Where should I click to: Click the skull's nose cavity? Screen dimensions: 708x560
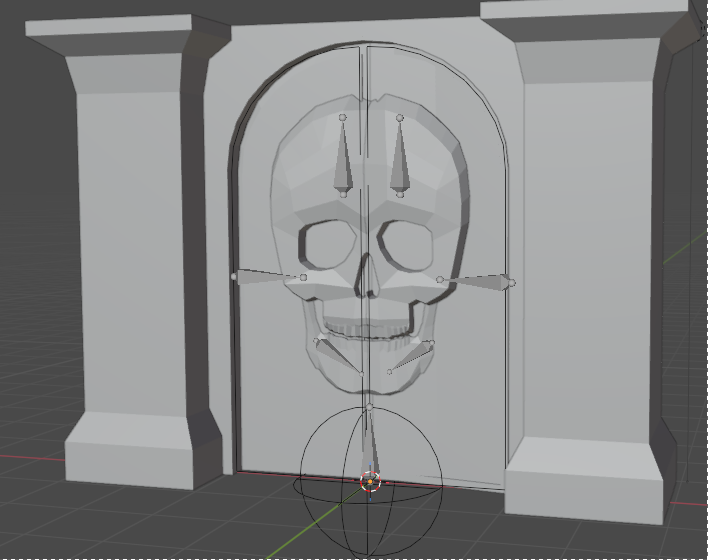click(x=368, y=275)
